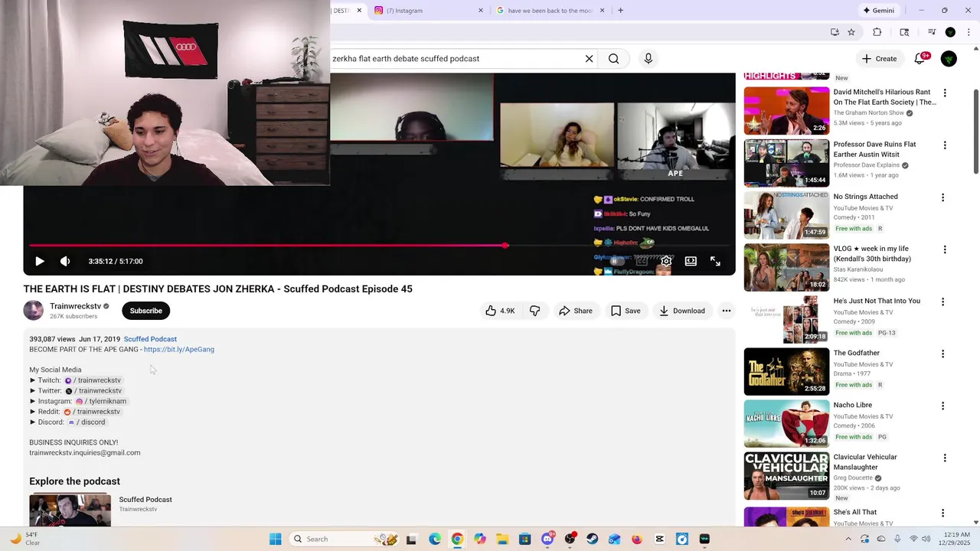Open the Chrome extensions puzzle icon
The height and width of the screenshot is (551, 980).
point(877,32)
